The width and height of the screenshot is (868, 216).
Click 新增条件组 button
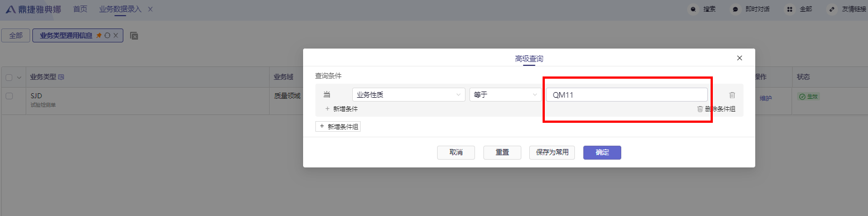pyautogui.click(x=338, y=127)
